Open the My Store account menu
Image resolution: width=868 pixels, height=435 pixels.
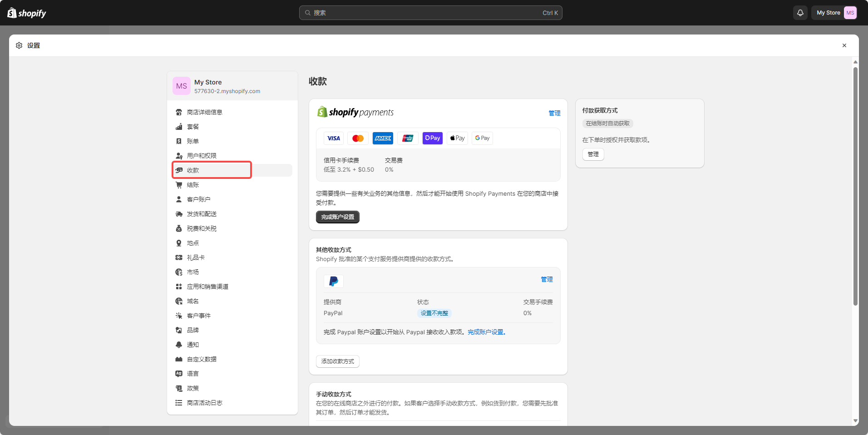click(x=834, y=13)
